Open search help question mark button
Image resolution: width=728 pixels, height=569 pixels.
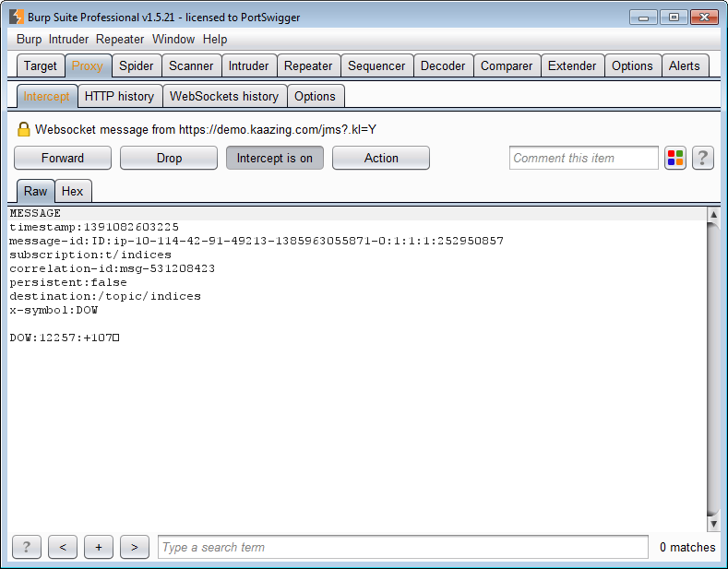27,547
